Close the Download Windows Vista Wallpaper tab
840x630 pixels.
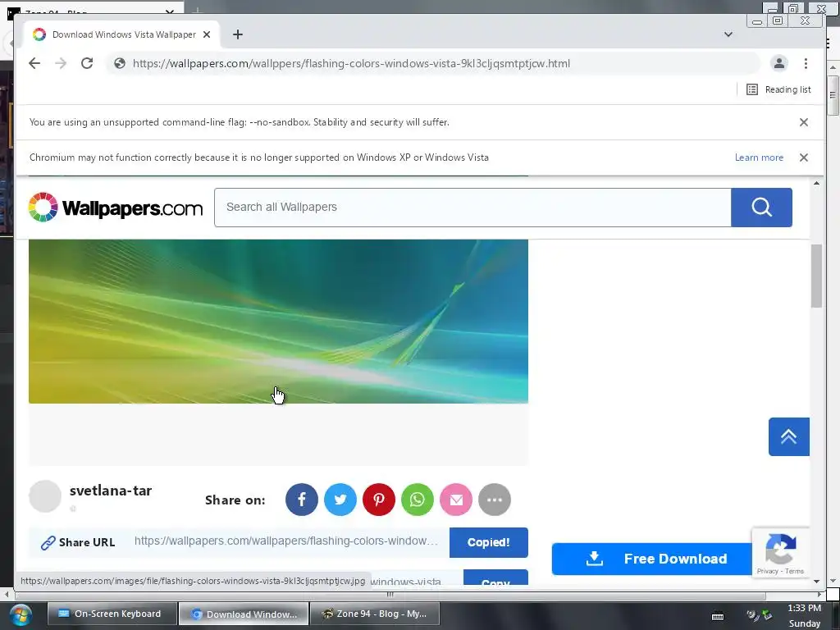[207, 34]
